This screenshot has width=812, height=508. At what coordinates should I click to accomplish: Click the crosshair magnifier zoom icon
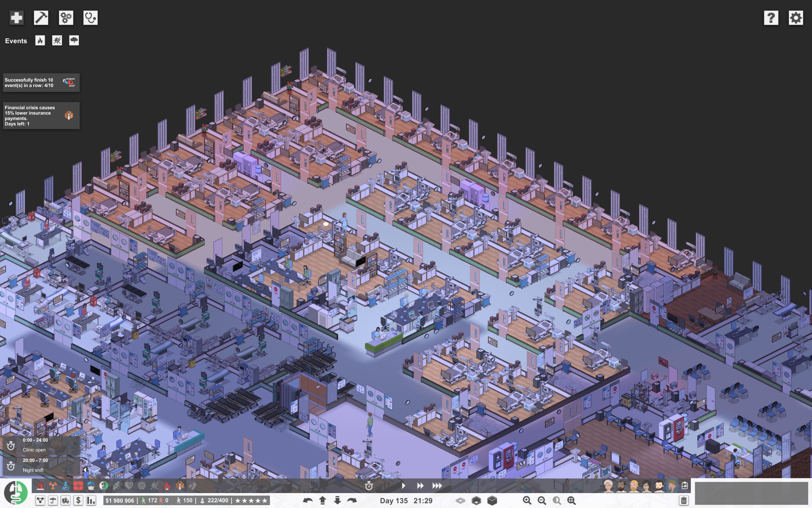[x=571, y=500]
